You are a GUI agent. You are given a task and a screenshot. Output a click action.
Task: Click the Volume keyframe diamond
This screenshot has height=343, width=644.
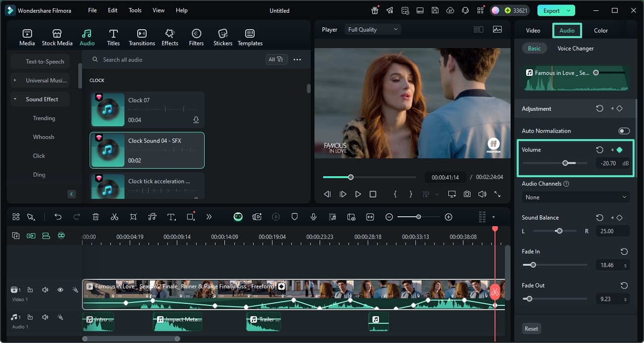coord(619,149)
